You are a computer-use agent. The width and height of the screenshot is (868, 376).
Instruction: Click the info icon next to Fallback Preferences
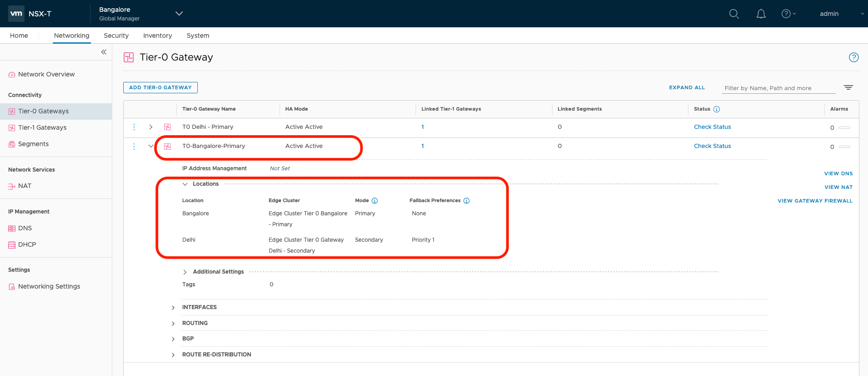click(x=467, y=201)
